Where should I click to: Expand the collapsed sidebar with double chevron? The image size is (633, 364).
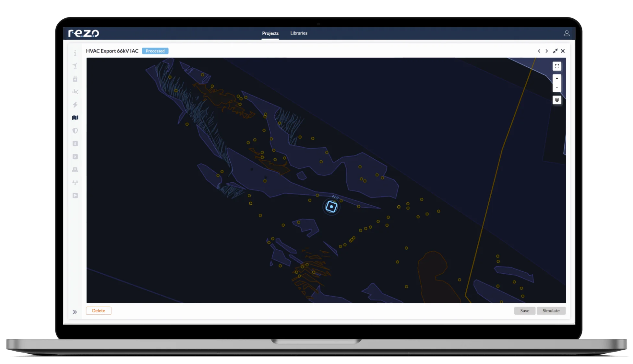pos(75,312)
